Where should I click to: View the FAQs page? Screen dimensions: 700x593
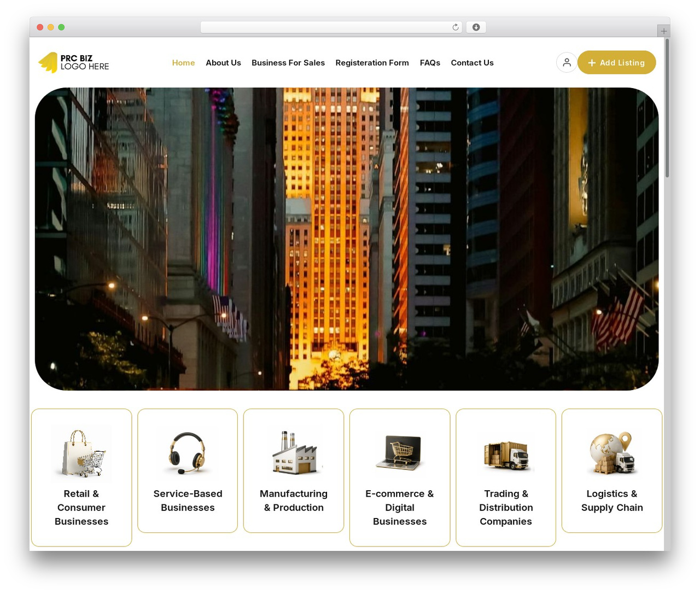tap(430, 63)
